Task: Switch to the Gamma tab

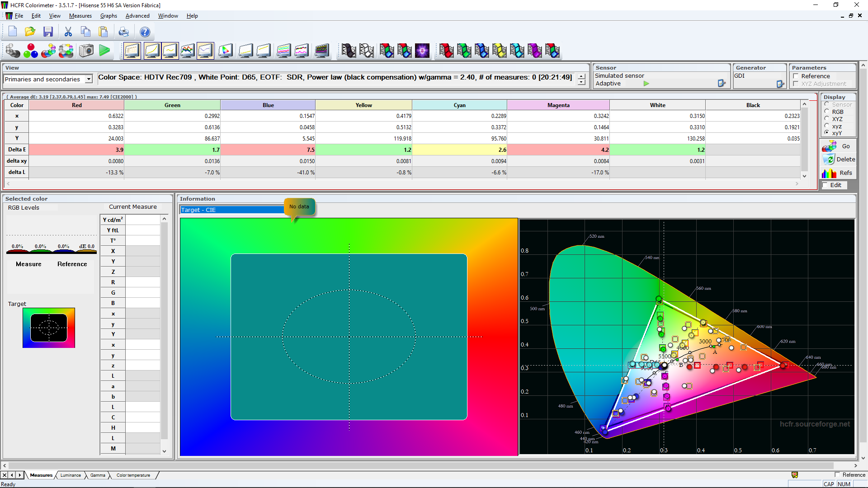Action: pyautogui.click(x=97, y=475)
